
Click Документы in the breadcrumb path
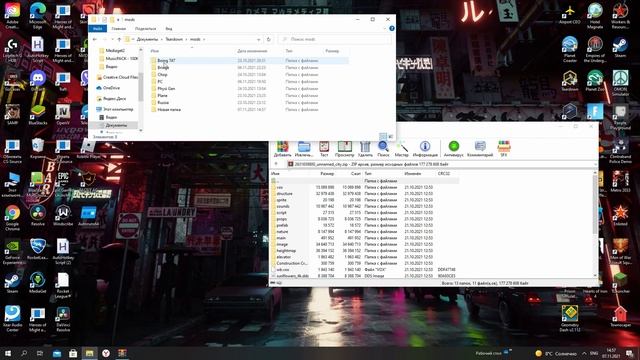(147, 39)
